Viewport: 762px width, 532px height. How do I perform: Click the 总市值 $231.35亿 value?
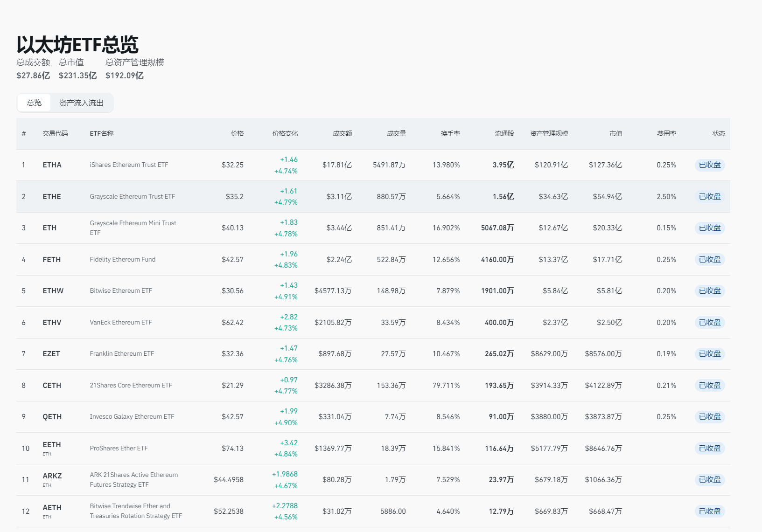(x=77, y=76)
